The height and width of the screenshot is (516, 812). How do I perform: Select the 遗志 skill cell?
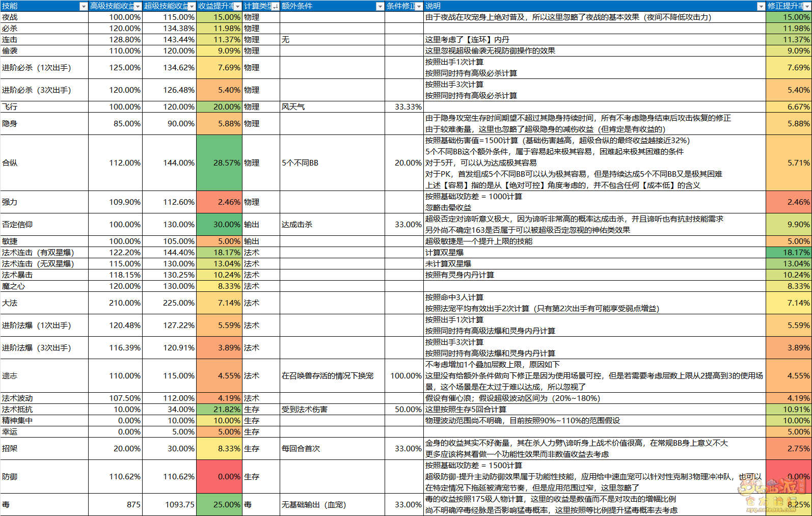tap(44, 376)
